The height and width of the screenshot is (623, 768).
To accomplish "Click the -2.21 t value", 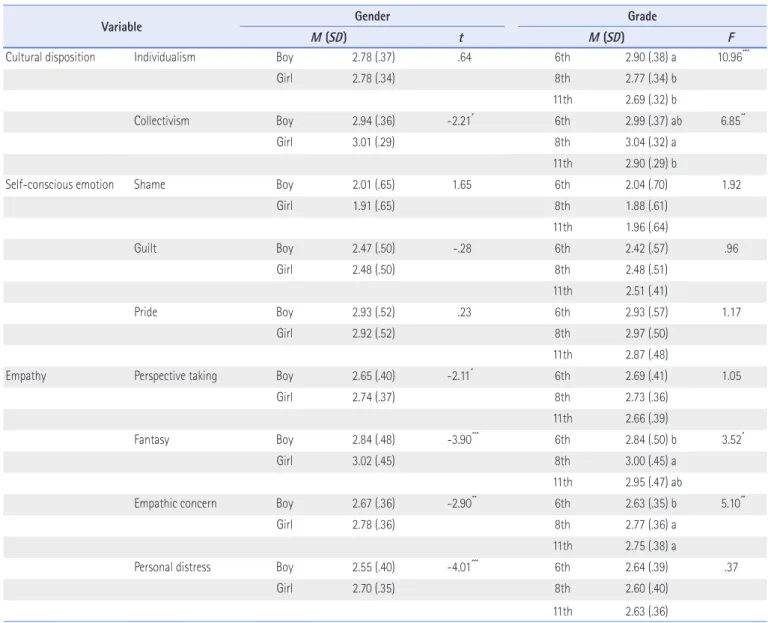I will click(460, 120).
